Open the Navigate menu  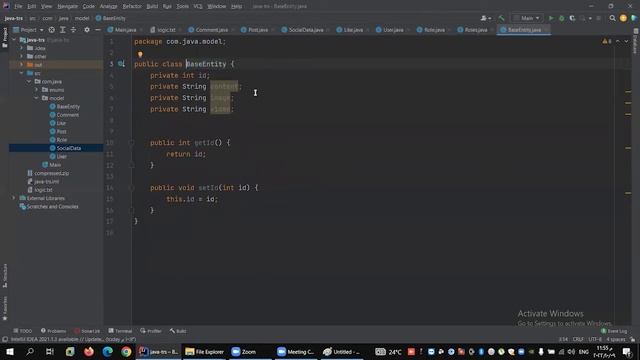(x=67, y=6)
